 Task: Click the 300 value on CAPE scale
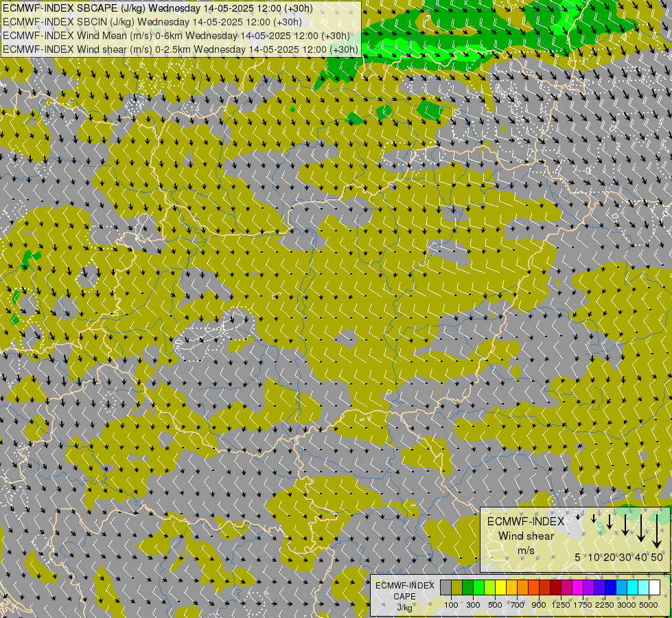point(473,605)
